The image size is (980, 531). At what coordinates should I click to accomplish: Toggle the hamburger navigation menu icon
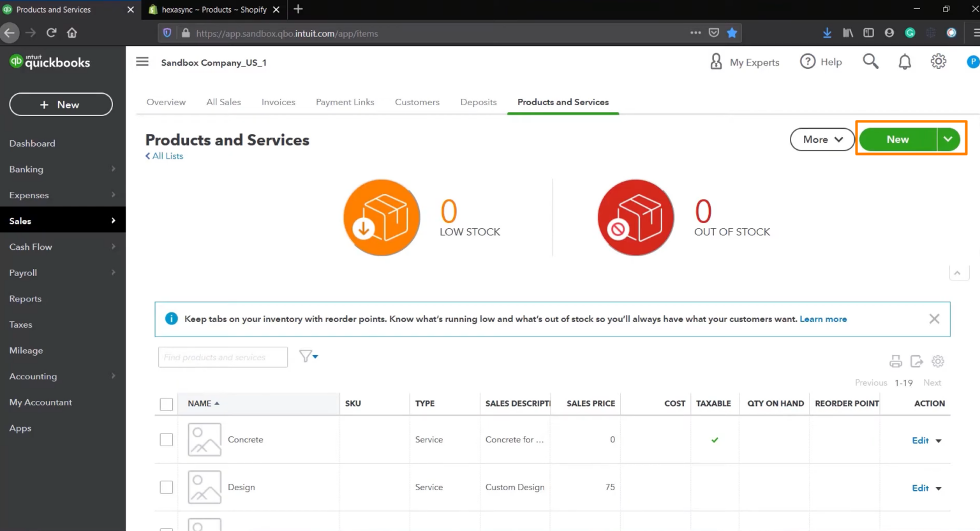[x=142, y=62]
